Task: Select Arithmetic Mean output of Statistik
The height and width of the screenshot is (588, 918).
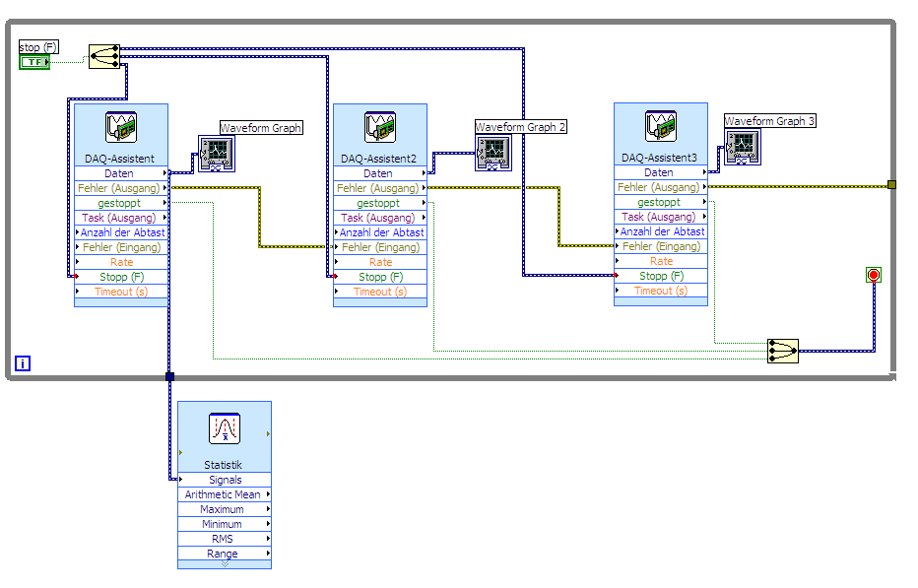Action: coord(225,494)
